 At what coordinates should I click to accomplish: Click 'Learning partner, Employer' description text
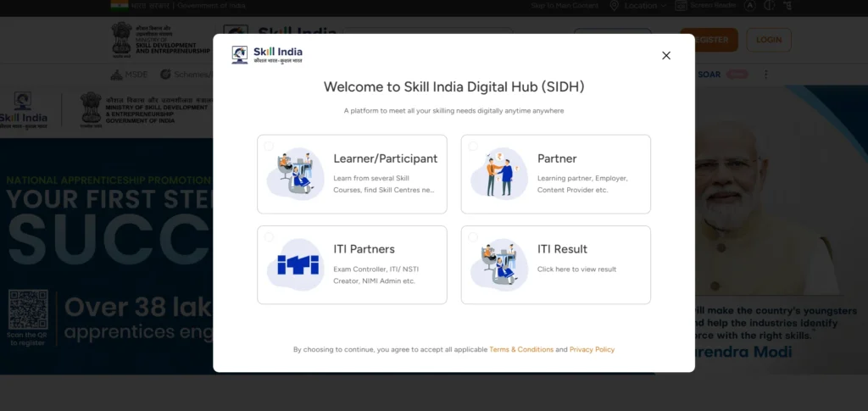(x=582, y=184)
